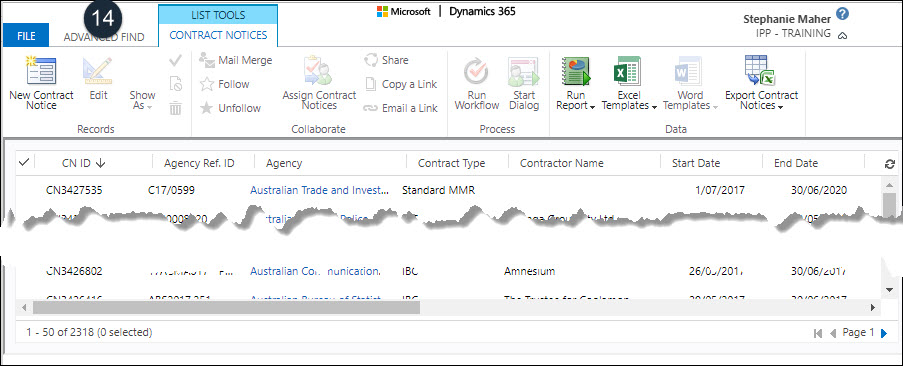903x366 pixels.
Task: Open the FILE tab
Action: tap(26, 36)
